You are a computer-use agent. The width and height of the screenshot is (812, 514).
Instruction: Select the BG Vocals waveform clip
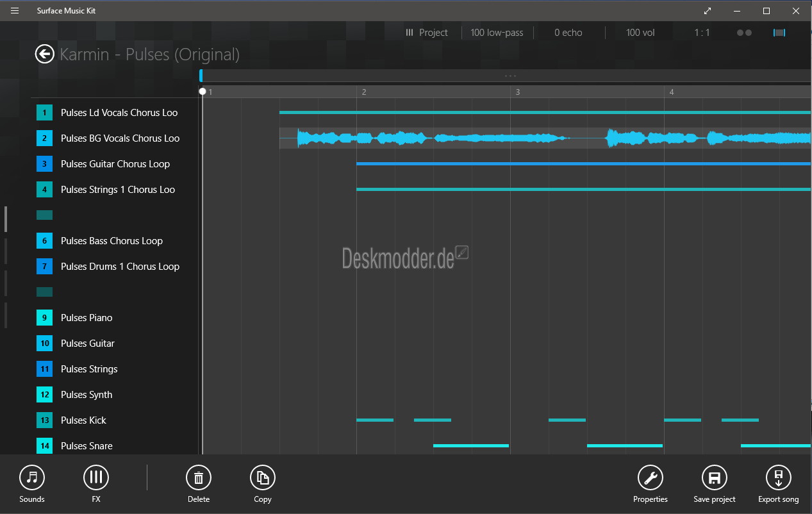tap(545, 138)
